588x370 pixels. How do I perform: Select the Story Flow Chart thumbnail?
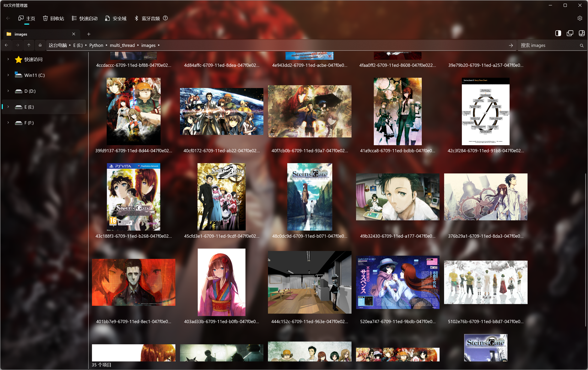(485, 111)
